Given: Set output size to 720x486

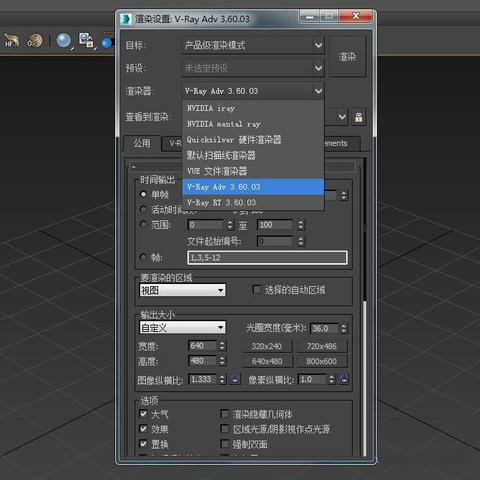Looking at the screenshot, I should (322, 346).
